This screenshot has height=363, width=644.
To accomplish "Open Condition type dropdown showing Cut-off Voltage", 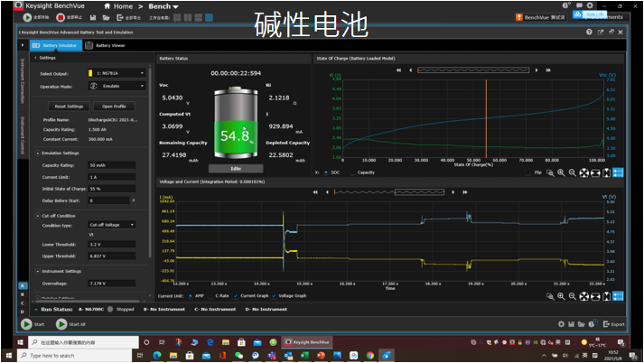I will 112,225.
